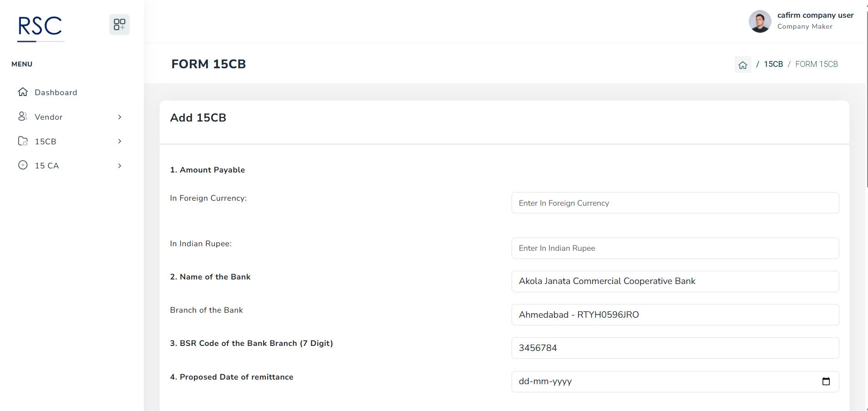Click the Indian Rupee input field

point(675,248)
